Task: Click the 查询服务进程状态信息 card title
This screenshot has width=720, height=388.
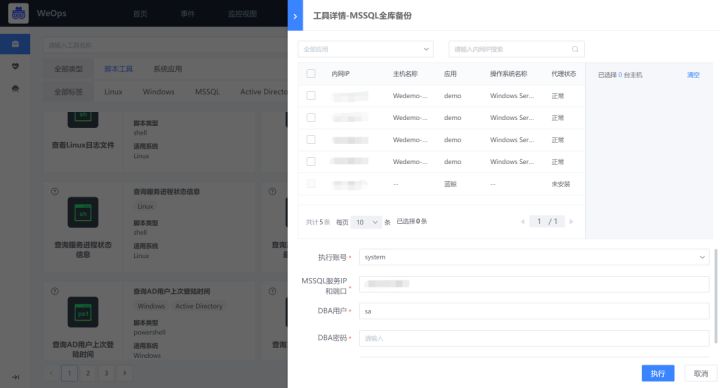Action: pyautogui.click(x=166, y=191)
